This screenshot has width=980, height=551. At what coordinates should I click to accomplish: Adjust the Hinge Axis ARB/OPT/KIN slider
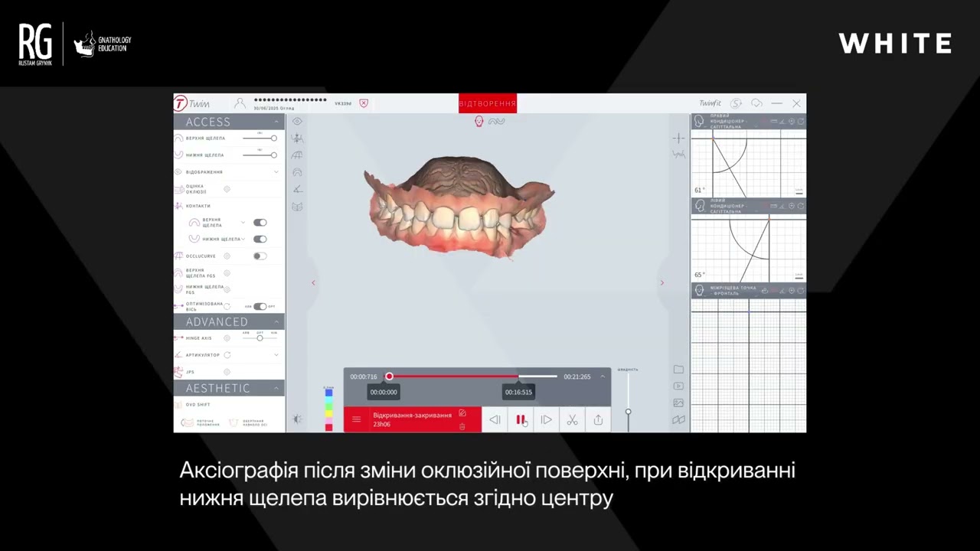260,338
